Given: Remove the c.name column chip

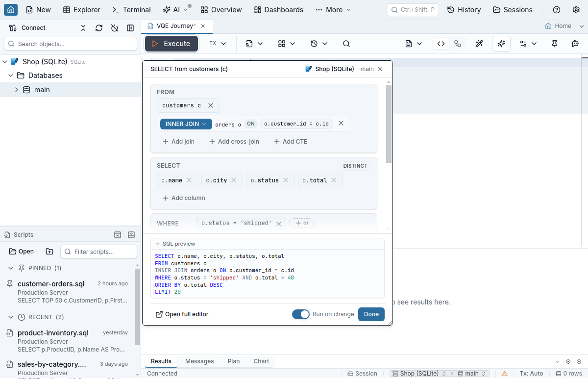Looking at the screenshot, I should click(190, 180).
